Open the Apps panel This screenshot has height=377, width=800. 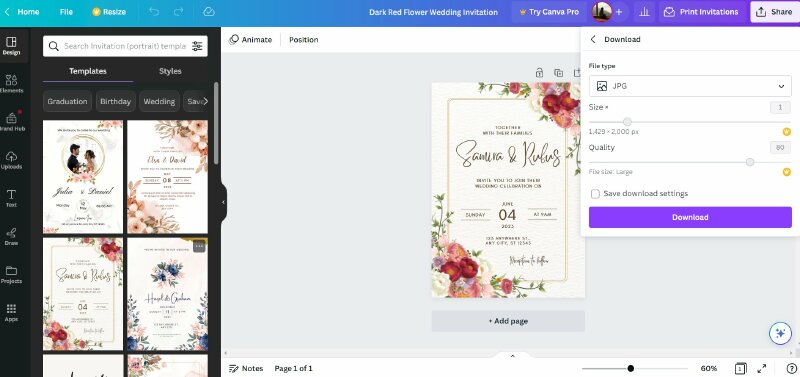tap(11, 313)
